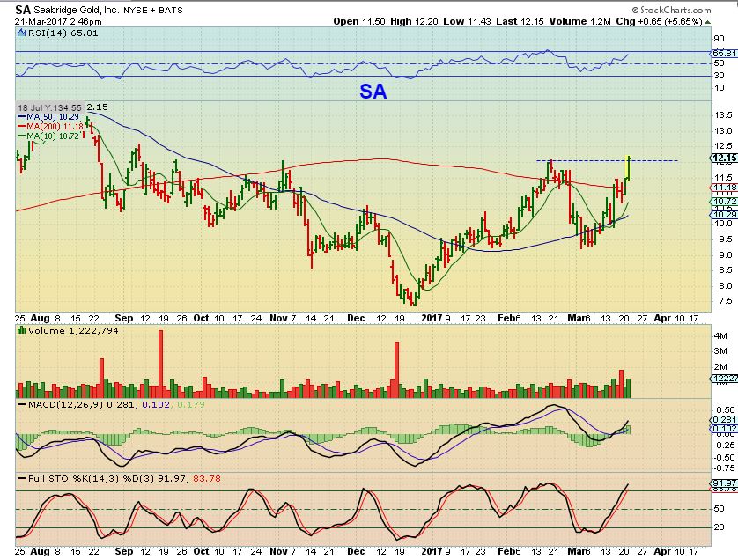This screenshot has width=738, height=560.
Task: Click the red '83.78' stochastic %D value in the label
Action: pos(207,479)
